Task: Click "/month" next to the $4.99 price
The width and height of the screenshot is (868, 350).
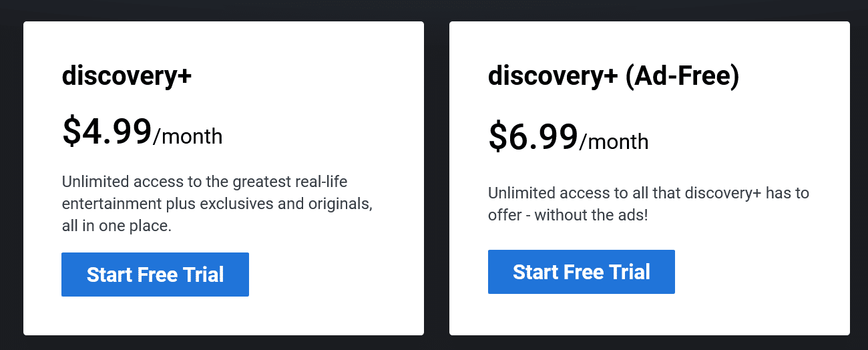Action: (x=188, y=136)
